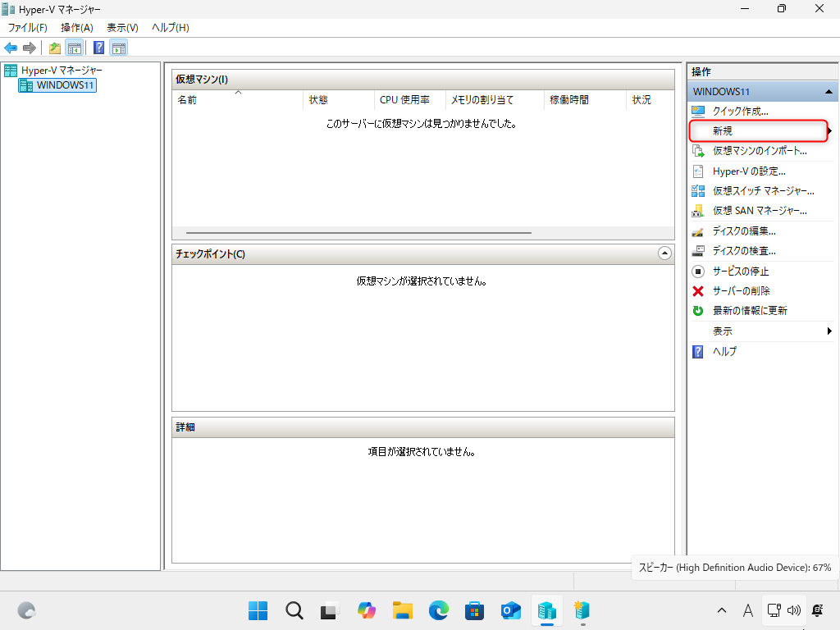Screen dimensions: 840x630
Task: Open the ファイル(F) menu
Action: 28,27
